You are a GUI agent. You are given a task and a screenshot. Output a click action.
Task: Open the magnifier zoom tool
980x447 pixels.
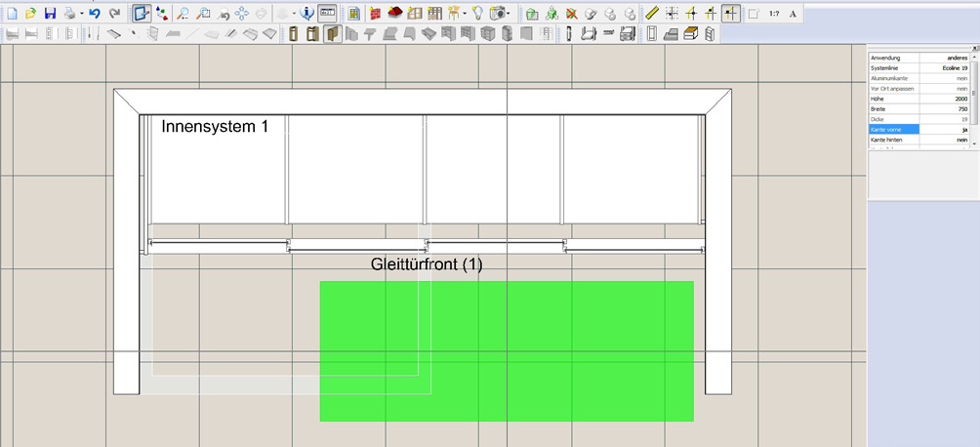183,14
